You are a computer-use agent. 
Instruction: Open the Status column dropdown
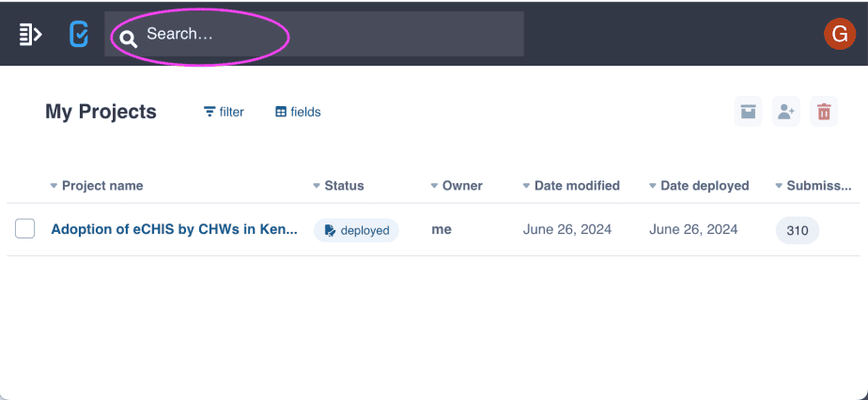pyautogui.click(x=317, y=186)
